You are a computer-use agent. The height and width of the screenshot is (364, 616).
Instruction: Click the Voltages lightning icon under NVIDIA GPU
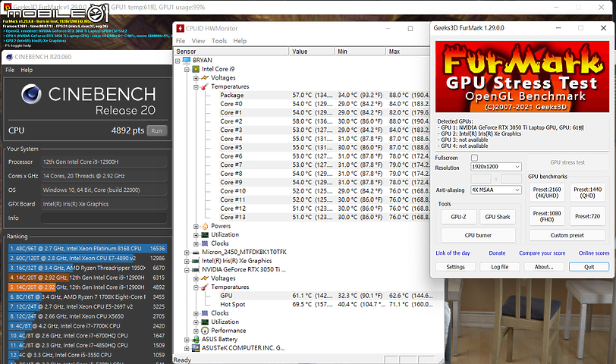pyautogui.click(x=205, y=278)
